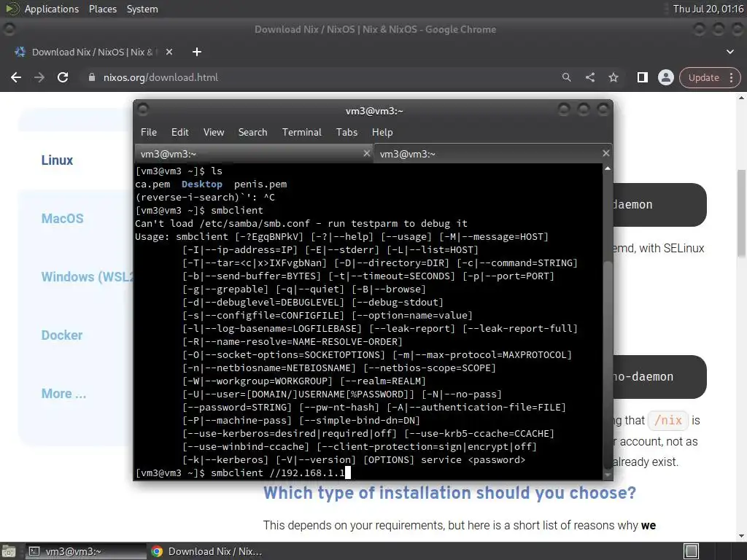The image size is (747, 560).
Task: Reload the nixos.org page
Action: click(63, 77)
